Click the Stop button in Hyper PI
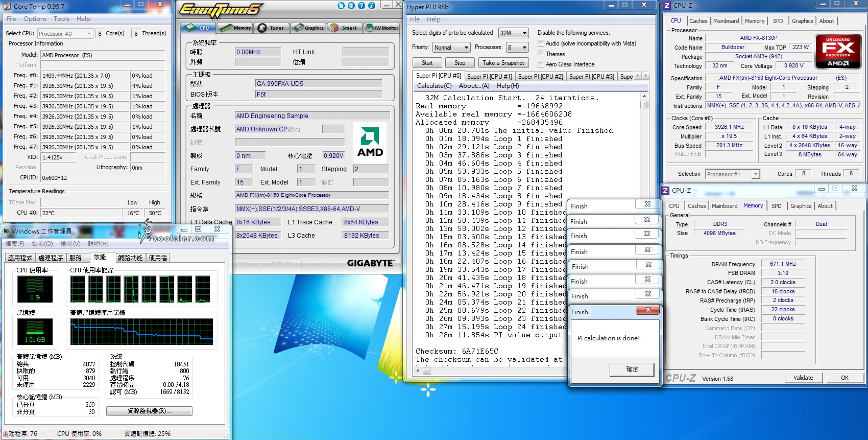The width and height of the screenshot is (868, 440). pyautogui.click(x=460, y=63)
